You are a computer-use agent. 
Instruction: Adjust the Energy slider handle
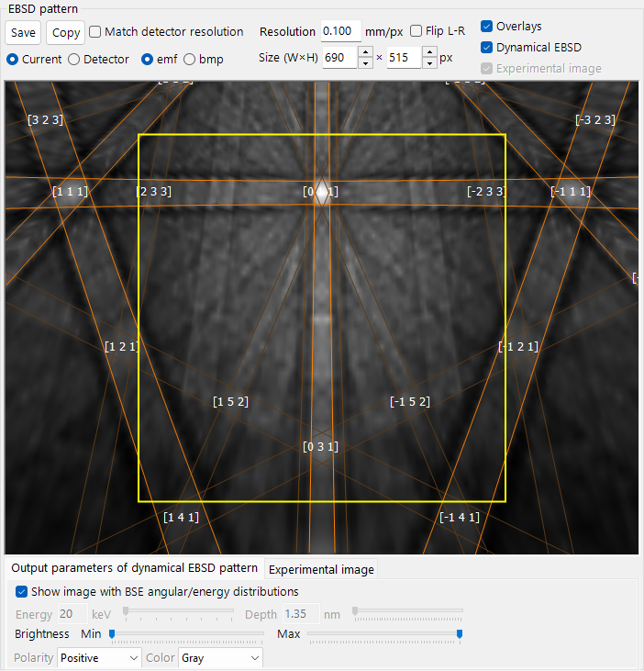click(126, 611)
